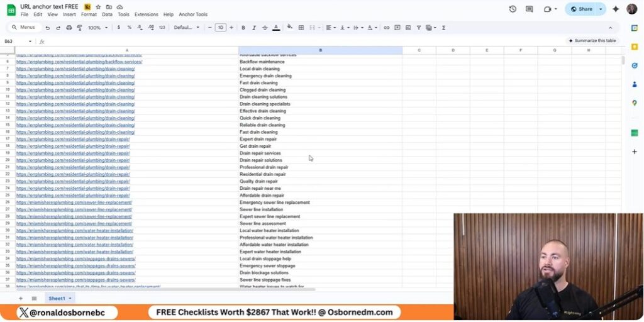Screen dimensions: 644x322
Task: Open Sheet1 tab options arrow
Action: [x=70, y=299]
